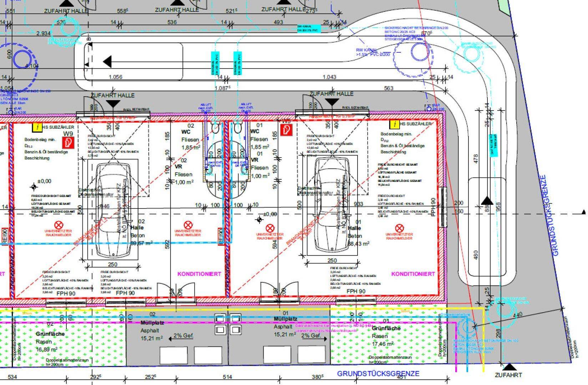
Task: Select the W9 label in Halle 02
Action: [68, 134]
